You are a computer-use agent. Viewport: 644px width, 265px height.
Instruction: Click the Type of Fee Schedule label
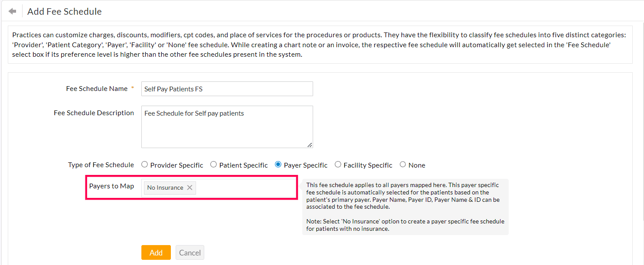[x=101, y=165]
